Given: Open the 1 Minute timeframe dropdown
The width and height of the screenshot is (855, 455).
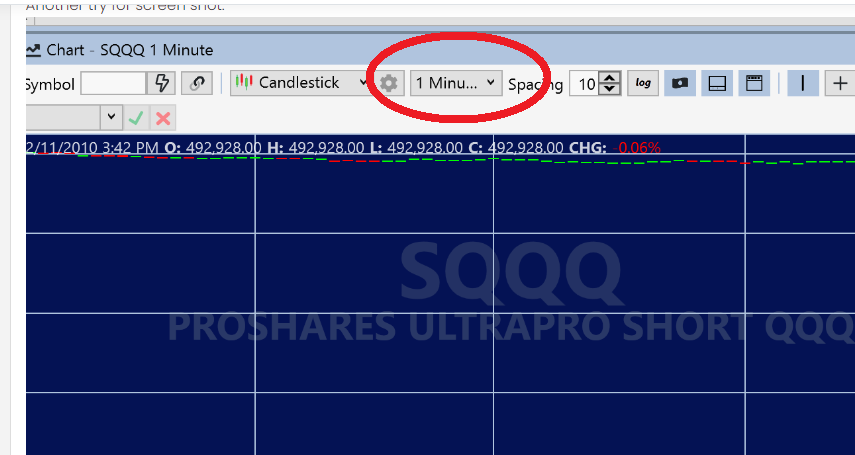Looking at the screenshot, I should click(456, 83).
